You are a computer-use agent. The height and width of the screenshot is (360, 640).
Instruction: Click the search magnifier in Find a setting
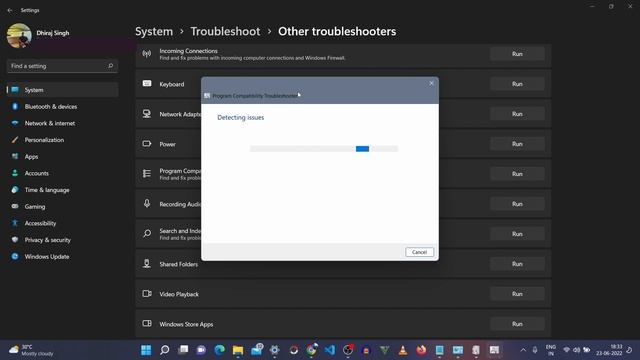[110, 66]
